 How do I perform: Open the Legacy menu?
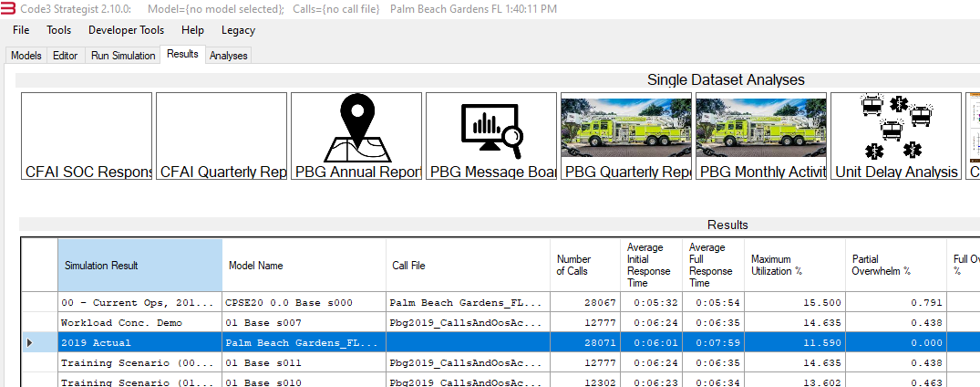[238, 30]
